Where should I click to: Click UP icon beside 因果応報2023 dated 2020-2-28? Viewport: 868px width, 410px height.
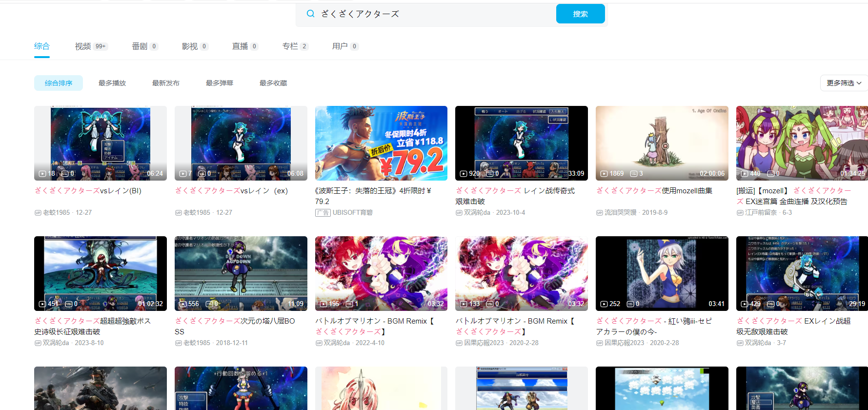tap(459, 343)
